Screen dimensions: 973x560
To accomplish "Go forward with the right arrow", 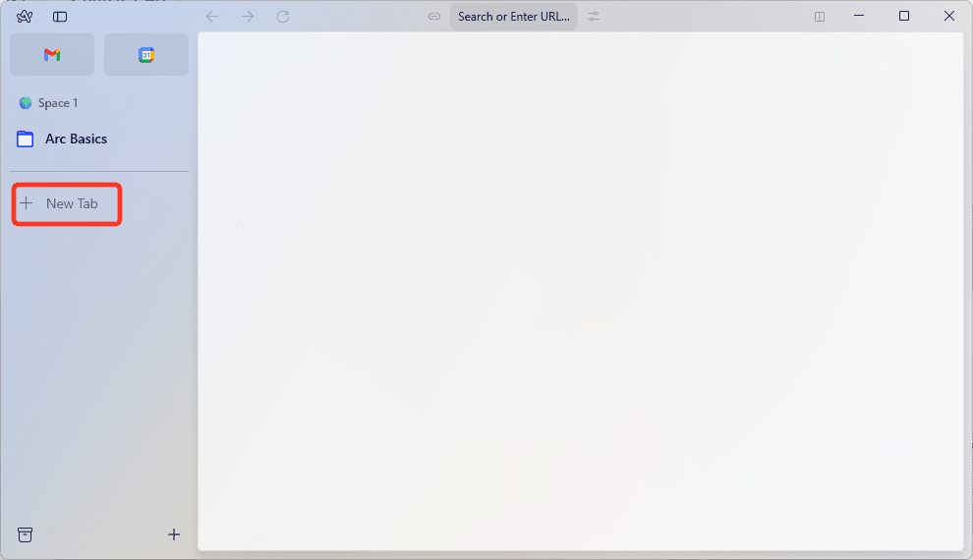I will [x=248, y=17].
